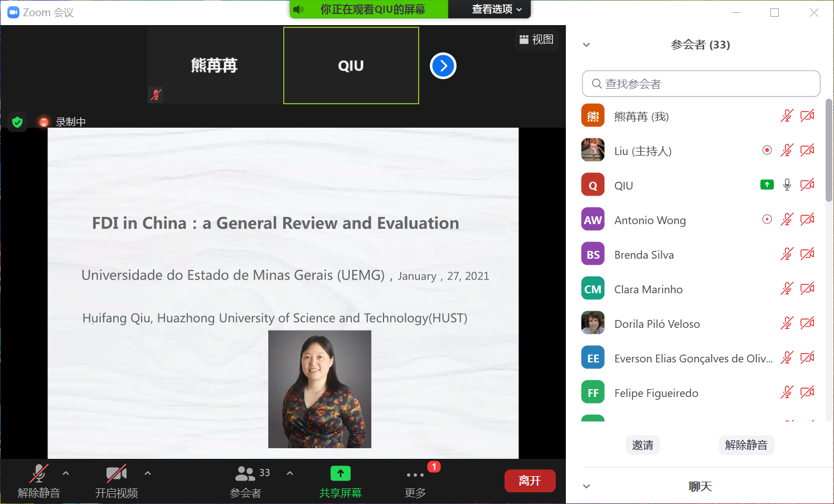
Task: Click the green encryption shield icon
Action: pos(17,122)
